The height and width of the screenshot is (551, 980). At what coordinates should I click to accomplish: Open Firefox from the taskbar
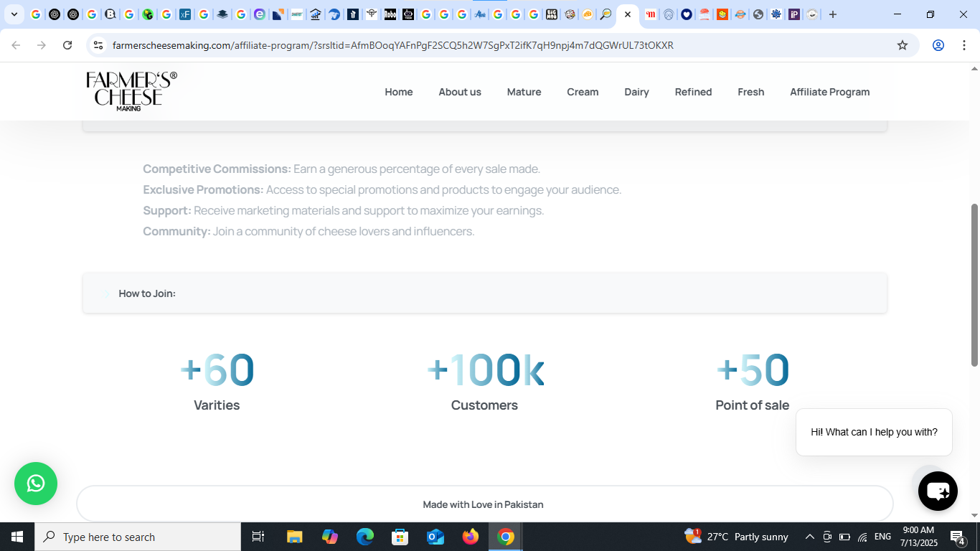(471, 537)
